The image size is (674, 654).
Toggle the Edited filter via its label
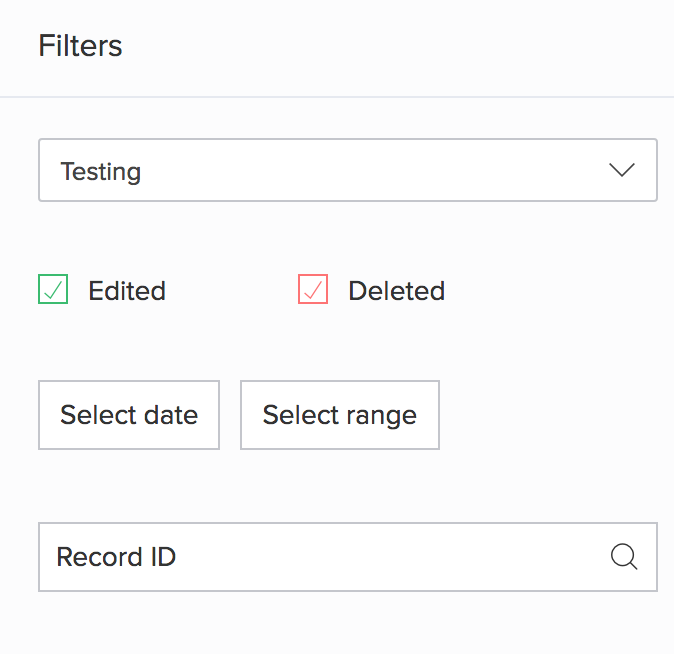click(127, 291)
